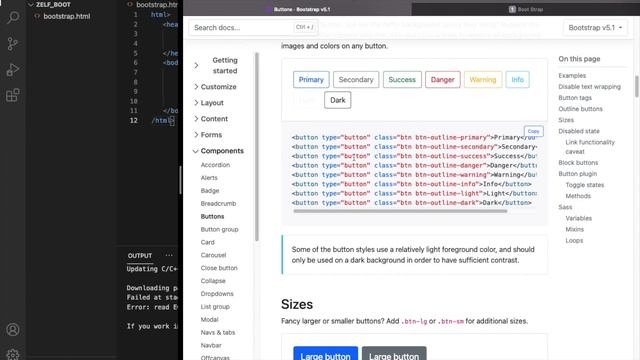The image size is (640, 360).
Task: Open the Output panel more actions ellipsis
Action: [169, 256]
